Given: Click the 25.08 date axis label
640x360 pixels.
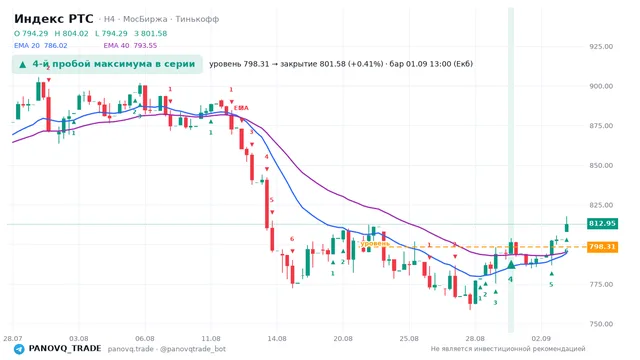Looking at the screenshot, I should (409, 338).
